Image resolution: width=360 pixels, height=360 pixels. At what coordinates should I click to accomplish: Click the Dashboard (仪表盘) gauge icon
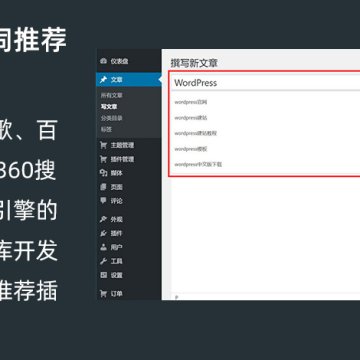click(x=104, y=61)
